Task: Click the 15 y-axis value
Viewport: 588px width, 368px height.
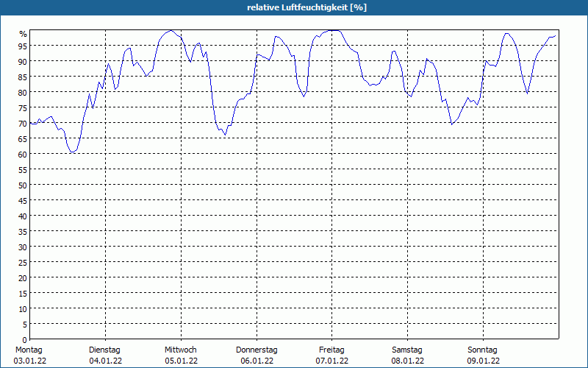Action: click(23, 294)
